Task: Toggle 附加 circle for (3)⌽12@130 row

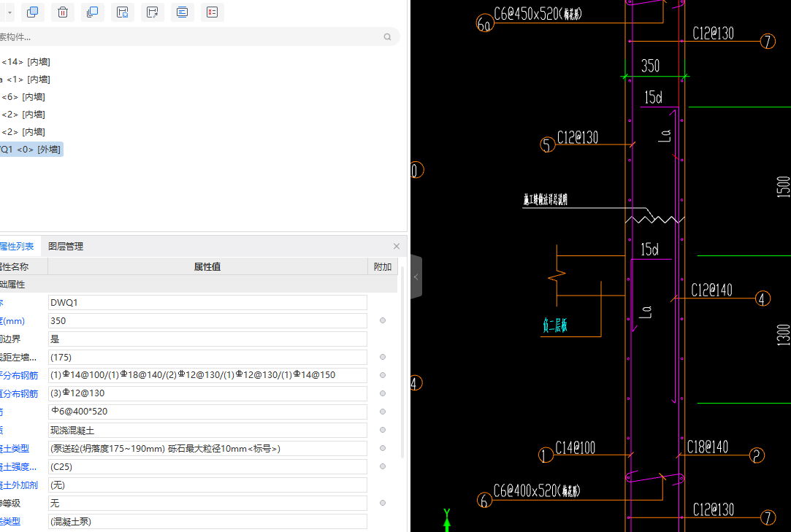Action: tap(383, 393)
